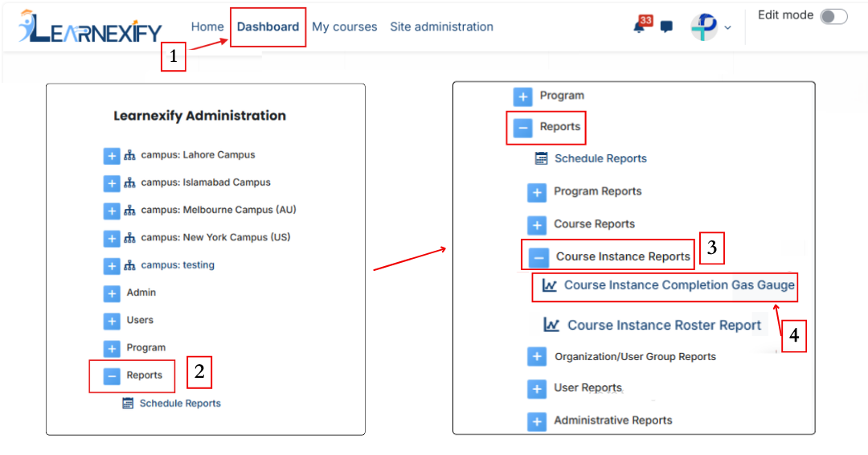
Task: Open Course Instance Roster Report link
Action: click(665, 325)
